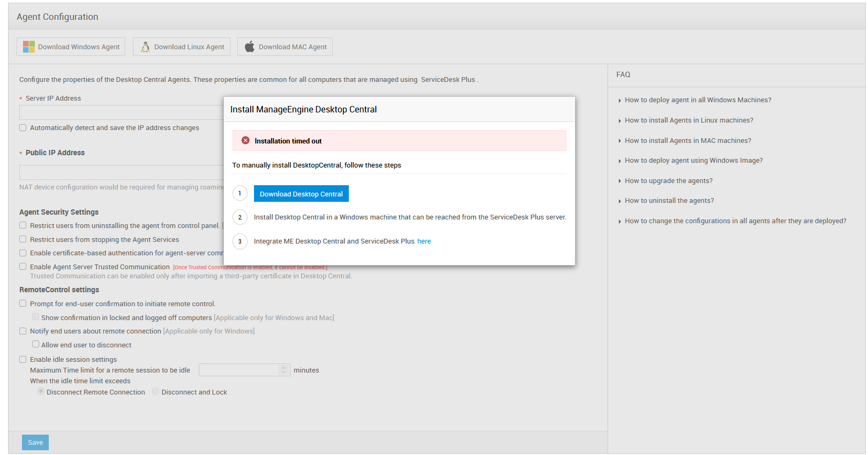Click the Apple logo icon
Viewport: 868px width, 455px height.
250,47
